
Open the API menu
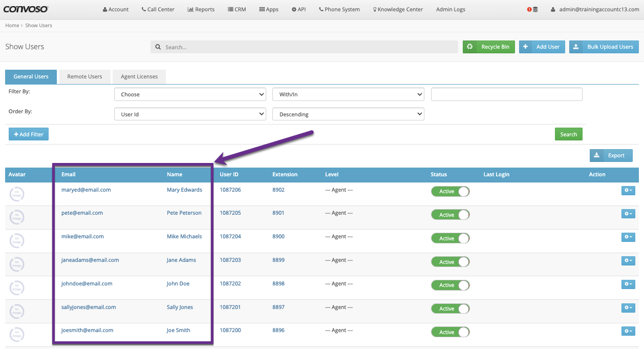coord(298,9)
